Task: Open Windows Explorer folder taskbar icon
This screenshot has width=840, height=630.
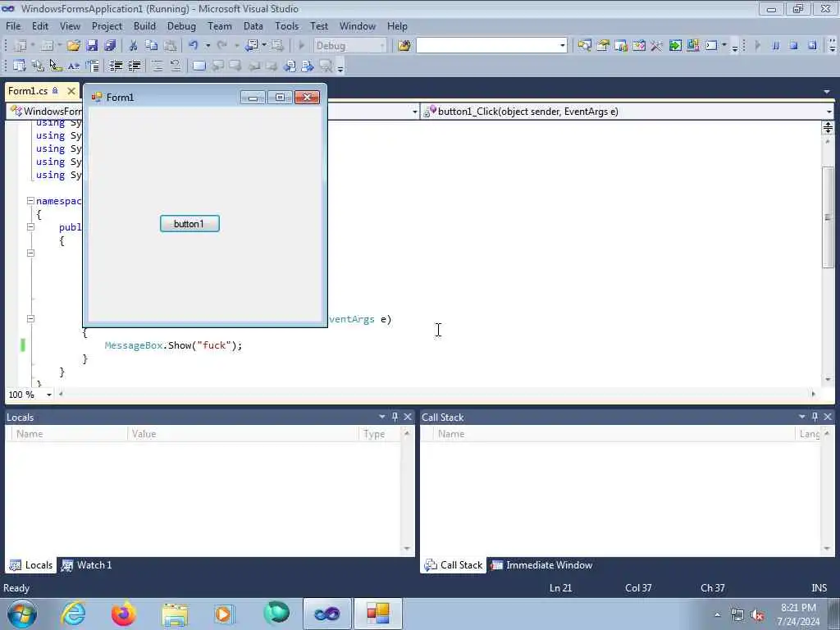Action: point(175,614)
